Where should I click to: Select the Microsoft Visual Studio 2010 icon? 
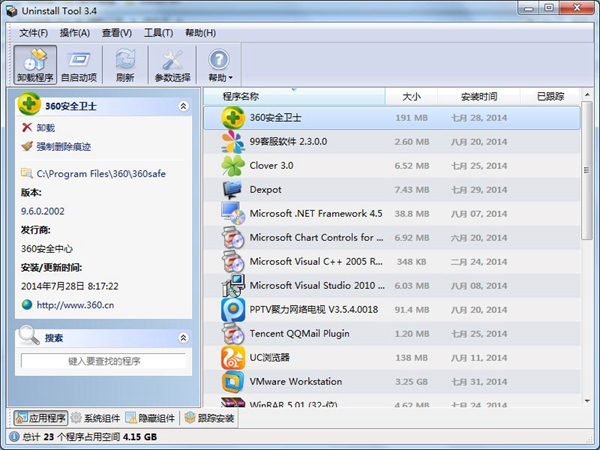(233, 285)
